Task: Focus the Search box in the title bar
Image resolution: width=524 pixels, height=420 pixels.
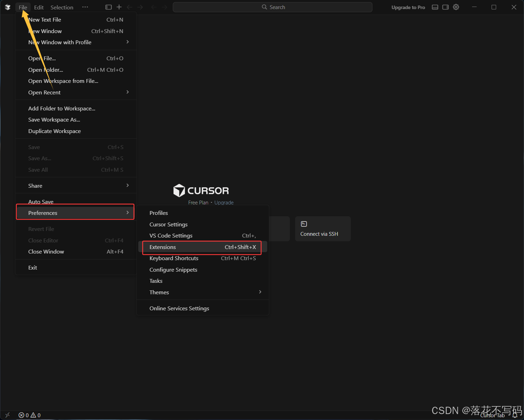Action: (272, 7)
